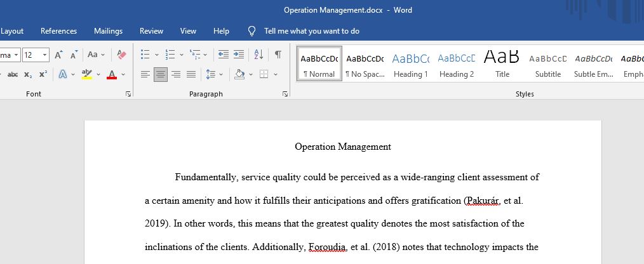This screenshot has width=644, height=264.
Task: Apply the Heading 2 style
Action: click(457, 63)
